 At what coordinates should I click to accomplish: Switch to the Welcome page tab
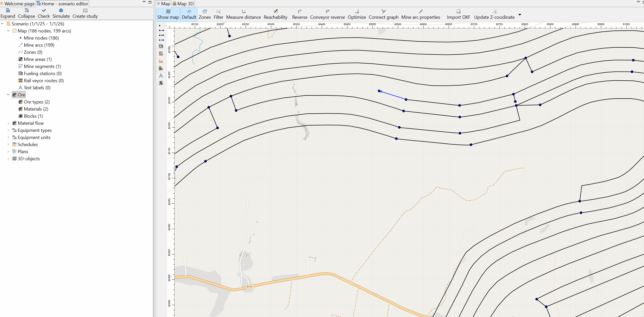(x=18, y=4)
